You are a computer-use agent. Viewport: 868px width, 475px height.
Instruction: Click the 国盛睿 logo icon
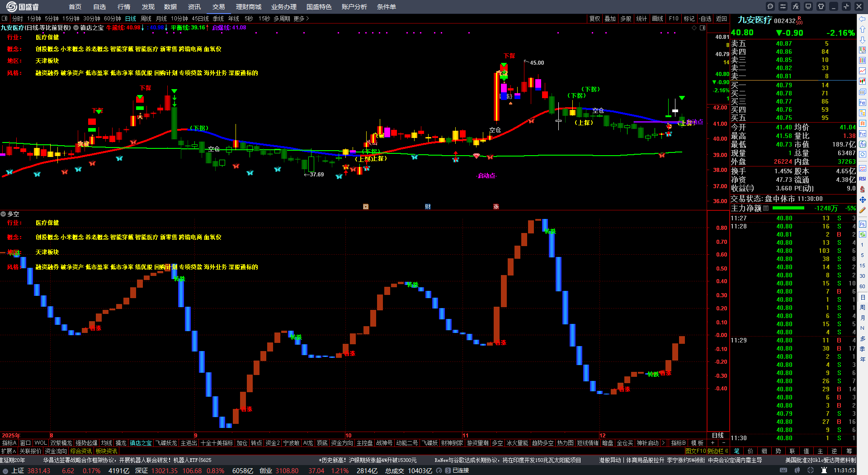[12, 6]
